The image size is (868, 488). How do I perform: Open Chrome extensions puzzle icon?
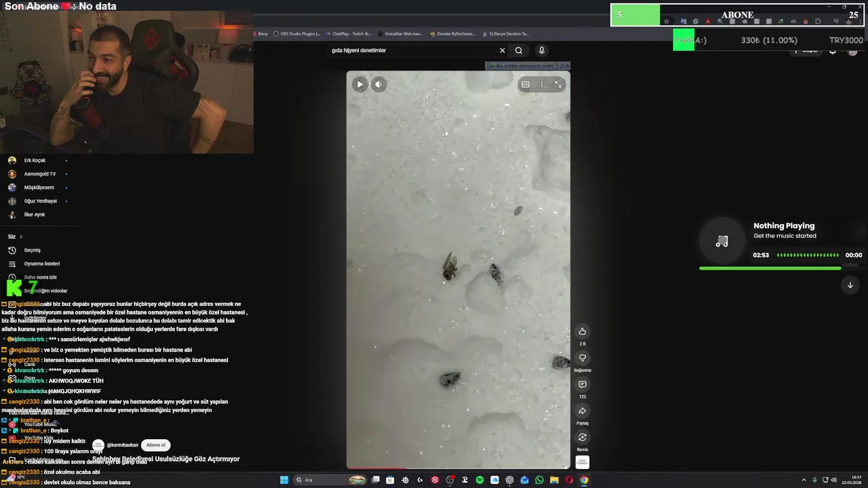point(818,21)
